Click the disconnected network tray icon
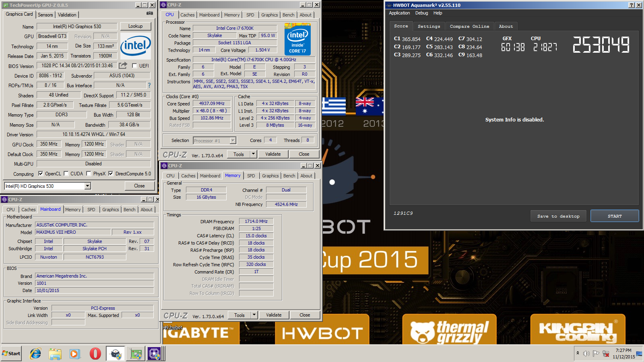 click(x=606, y=354)
